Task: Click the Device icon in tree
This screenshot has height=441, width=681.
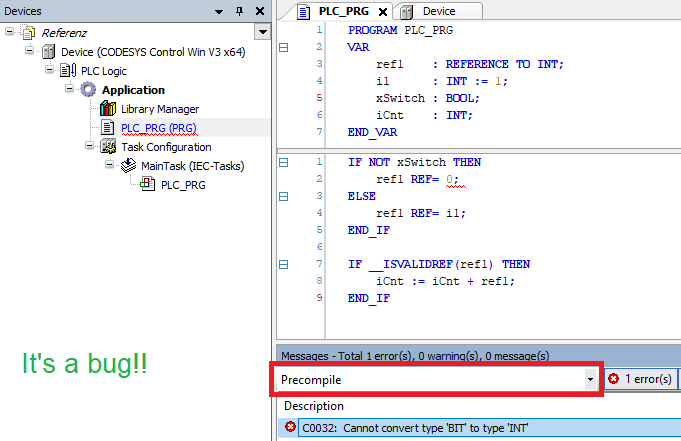Action: (x=49, y=52)
